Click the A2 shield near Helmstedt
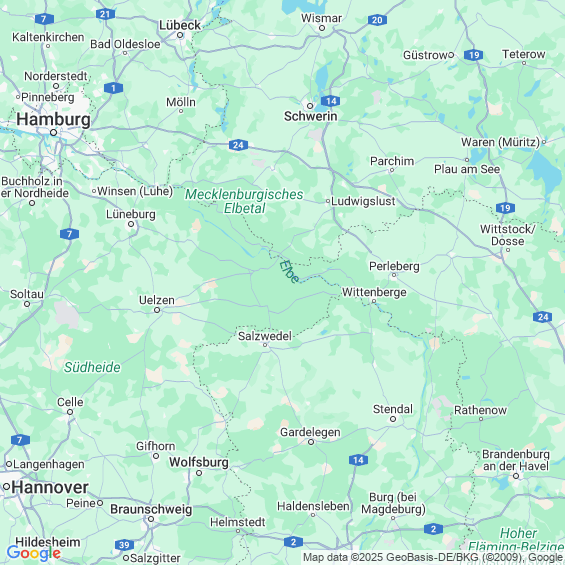The width and height of the screenshot is (565, 565). coord(293,542)
